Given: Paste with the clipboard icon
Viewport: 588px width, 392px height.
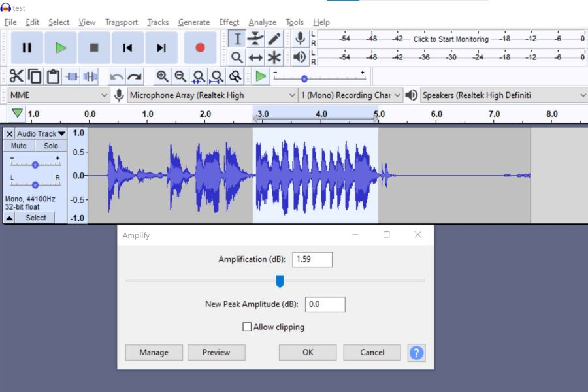Looking at the screenshot, I should point(53,76).
